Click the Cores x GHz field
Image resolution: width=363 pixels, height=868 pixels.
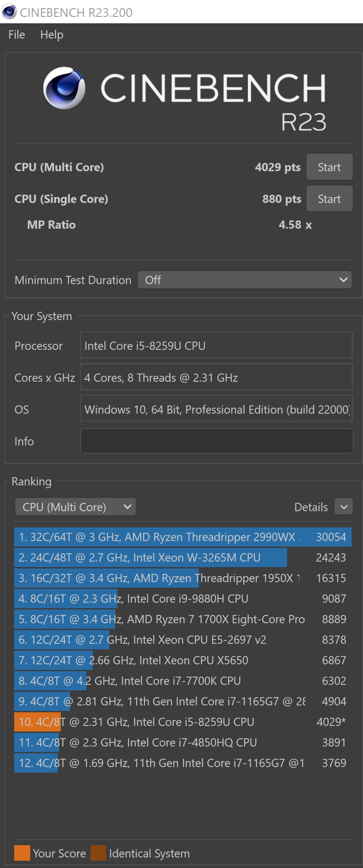click(216, 377)
